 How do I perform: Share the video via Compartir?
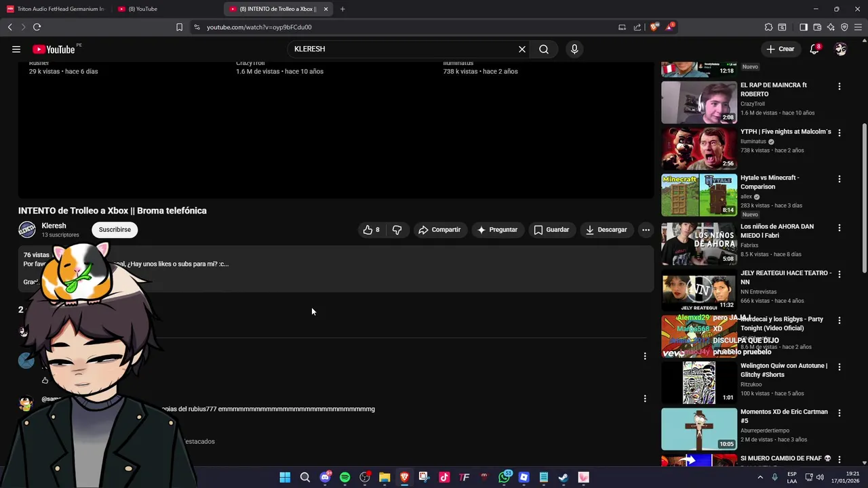(439, 230)
